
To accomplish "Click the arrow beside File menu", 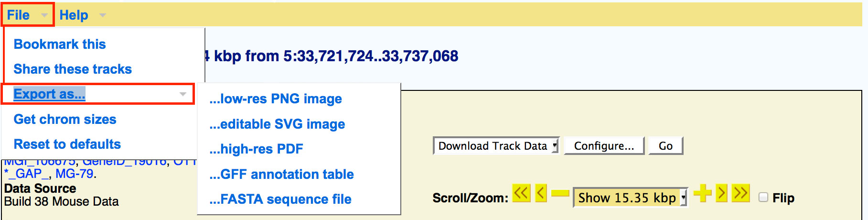I will pos(44,15).
